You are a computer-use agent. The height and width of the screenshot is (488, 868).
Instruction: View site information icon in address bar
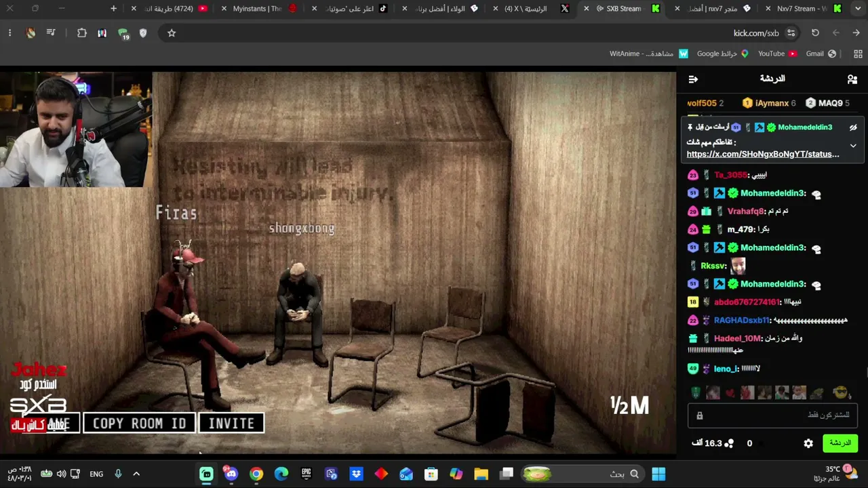(791, 33)
